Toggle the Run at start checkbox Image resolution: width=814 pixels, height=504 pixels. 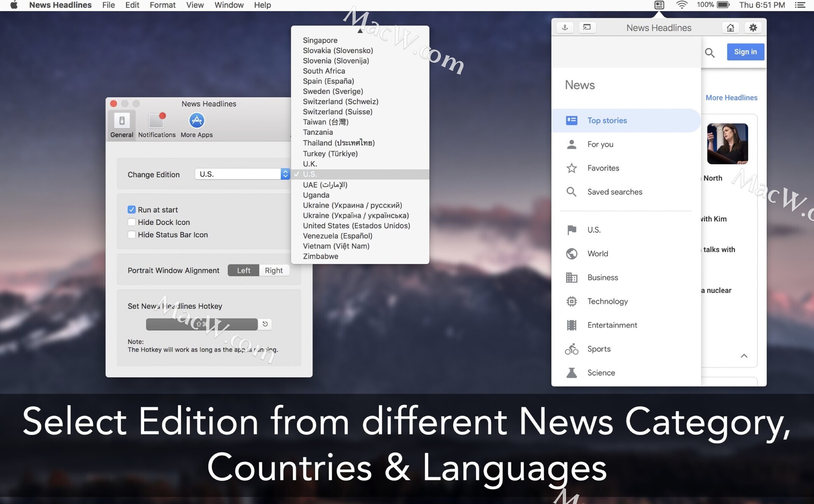[x=131, y=210]
